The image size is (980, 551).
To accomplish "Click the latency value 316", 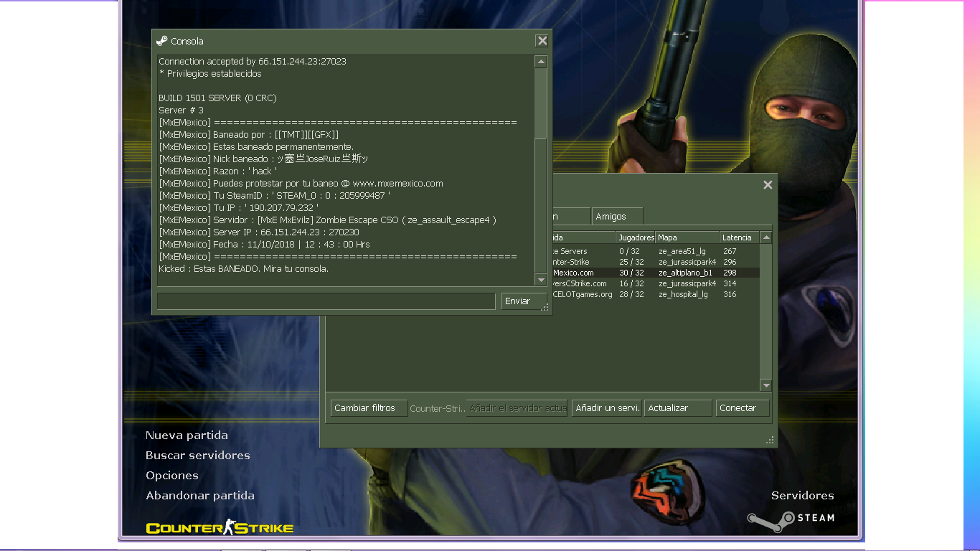I will [x=730, y=294].
